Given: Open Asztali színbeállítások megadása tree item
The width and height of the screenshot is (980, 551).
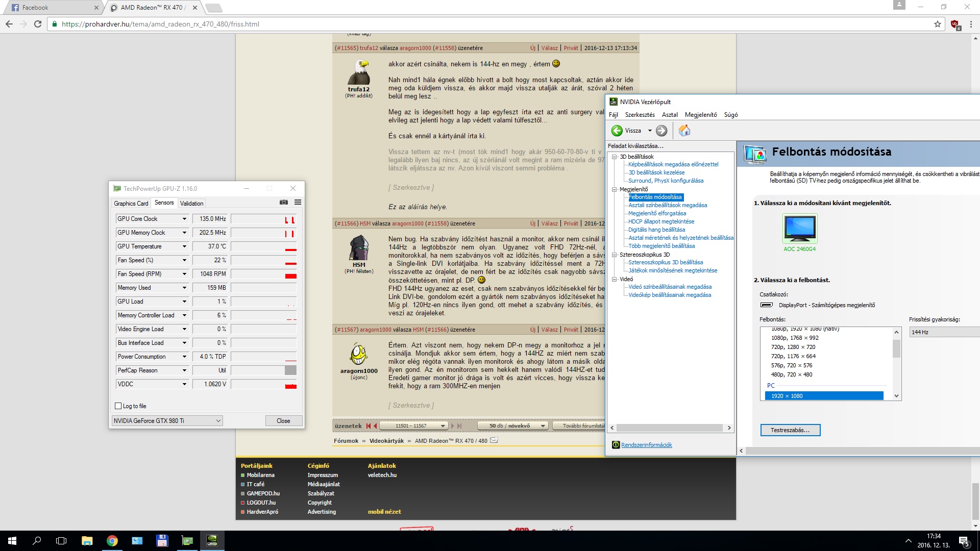Looking at the screenshot, I should (x=668, y=205).
